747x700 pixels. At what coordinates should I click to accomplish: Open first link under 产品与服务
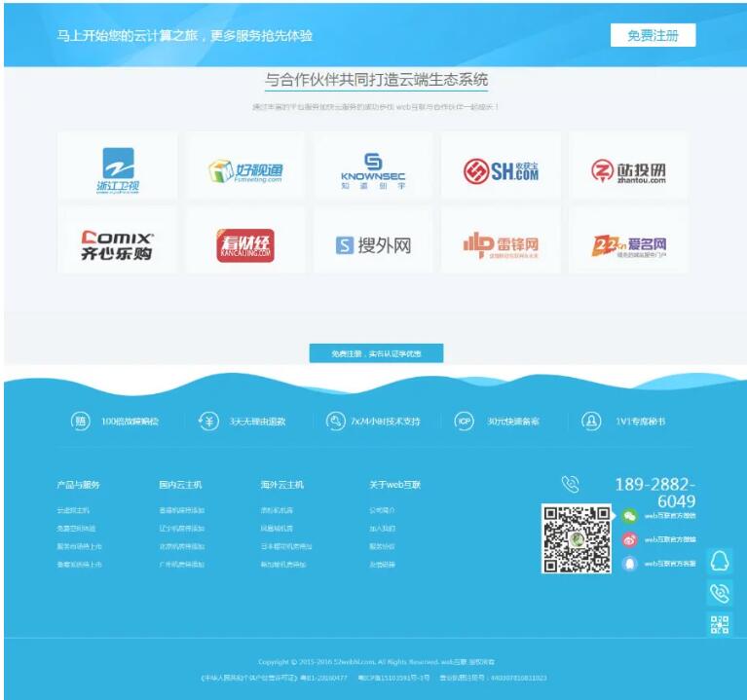point(73,510)
